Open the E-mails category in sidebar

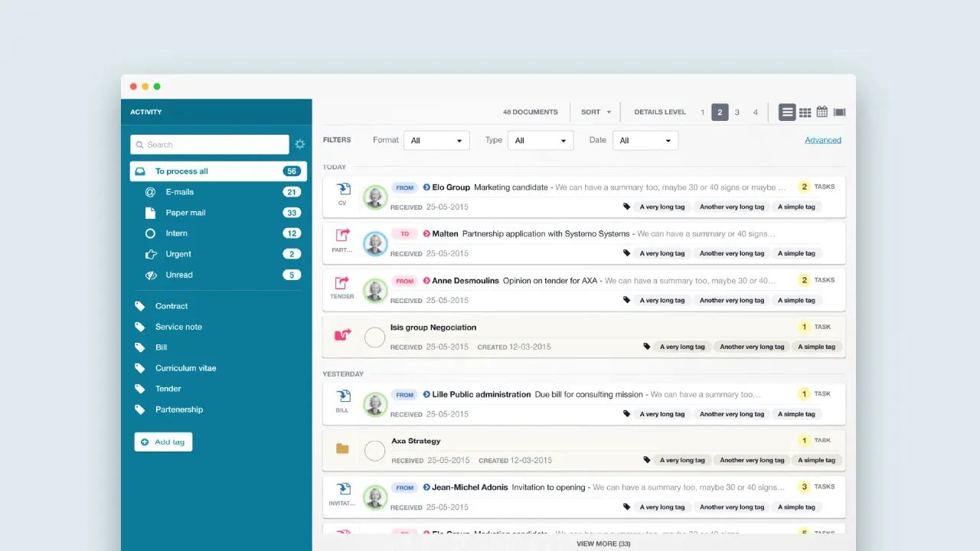(180, 192)
